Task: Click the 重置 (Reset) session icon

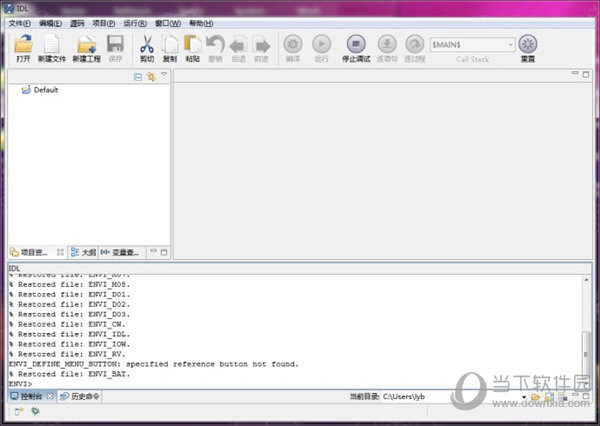Action: pos(528,44)
